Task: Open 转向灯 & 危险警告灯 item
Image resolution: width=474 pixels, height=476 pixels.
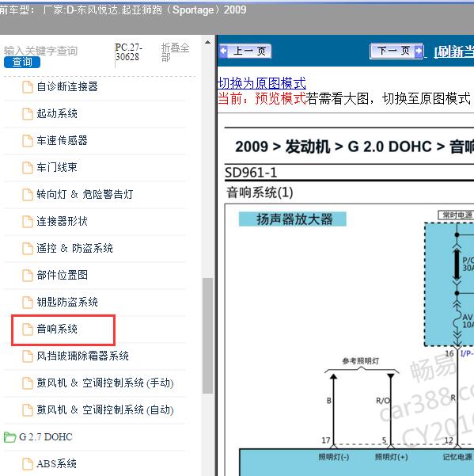Action: coord(85,194)
